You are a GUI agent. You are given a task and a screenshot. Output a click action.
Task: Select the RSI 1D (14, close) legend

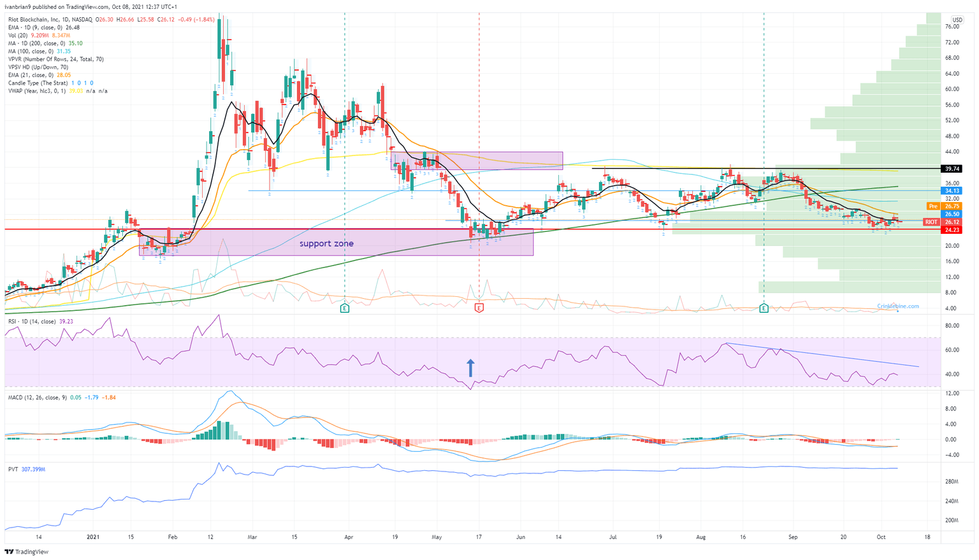pos(41,322)
